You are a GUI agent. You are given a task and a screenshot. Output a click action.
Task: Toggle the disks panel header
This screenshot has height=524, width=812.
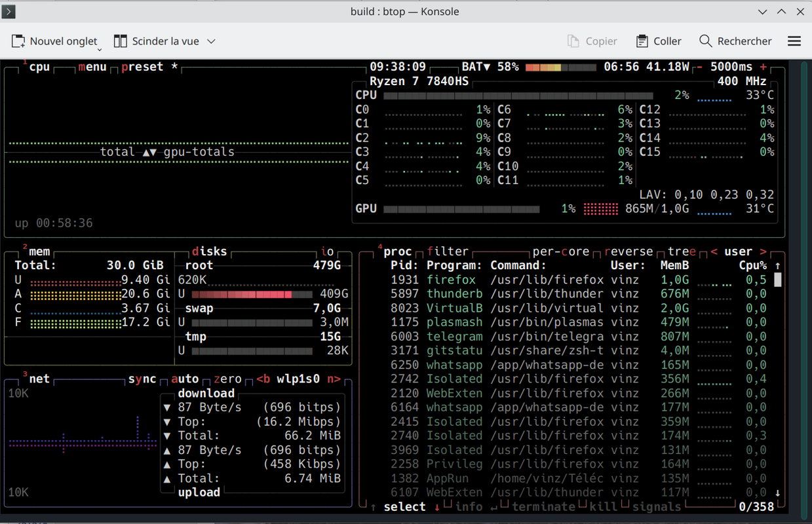210,252
